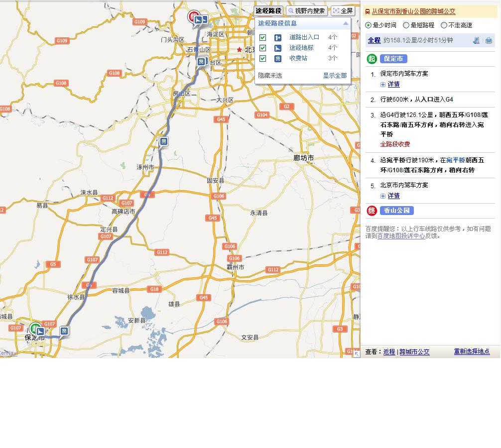Click the 返程 return trip link

(x=389, y=351)
